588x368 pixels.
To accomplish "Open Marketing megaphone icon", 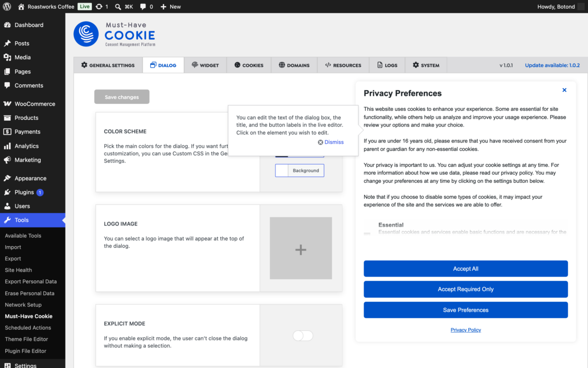I will pyautogui.click(x=8, y=160).
